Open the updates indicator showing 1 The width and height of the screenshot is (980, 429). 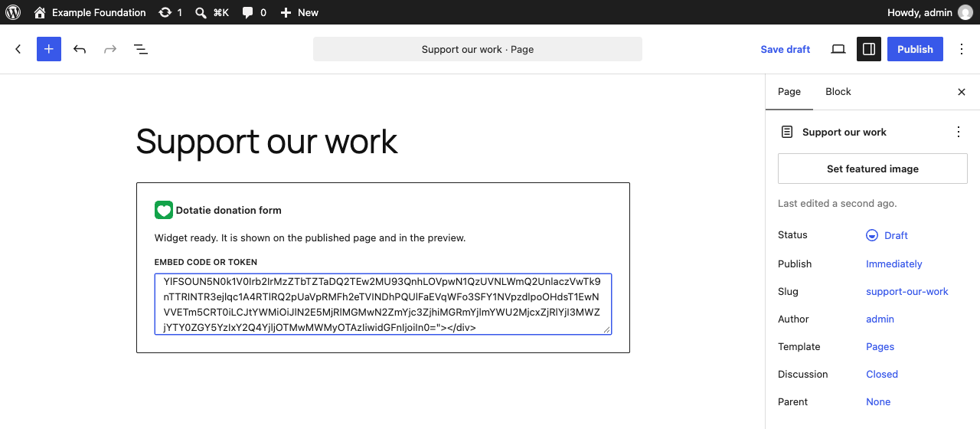[170, 12]
